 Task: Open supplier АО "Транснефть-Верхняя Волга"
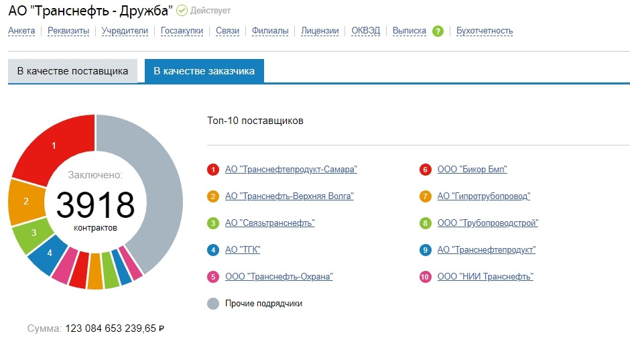pyautogui.click(x=290, y=196)
